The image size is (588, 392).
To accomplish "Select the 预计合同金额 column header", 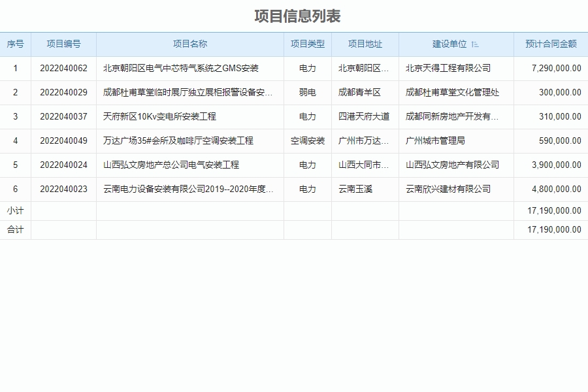I will point(551,44).
